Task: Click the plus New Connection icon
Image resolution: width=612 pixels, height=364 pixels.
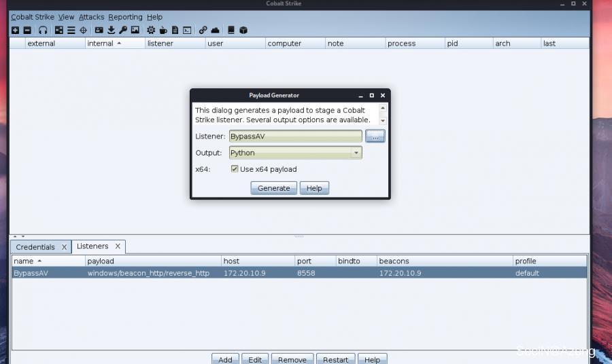Action: tap(15, 30)
